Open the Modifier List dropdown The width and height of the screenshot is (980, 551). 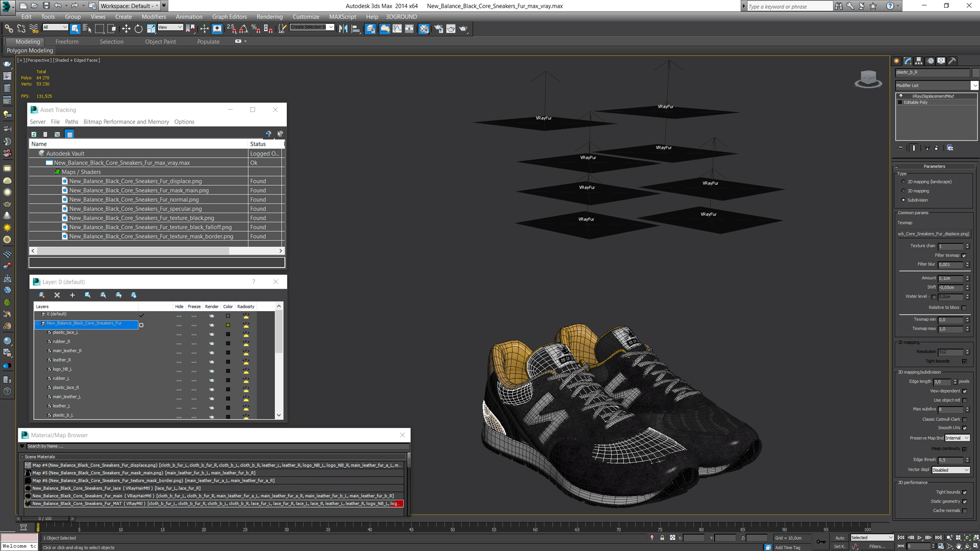974,85
